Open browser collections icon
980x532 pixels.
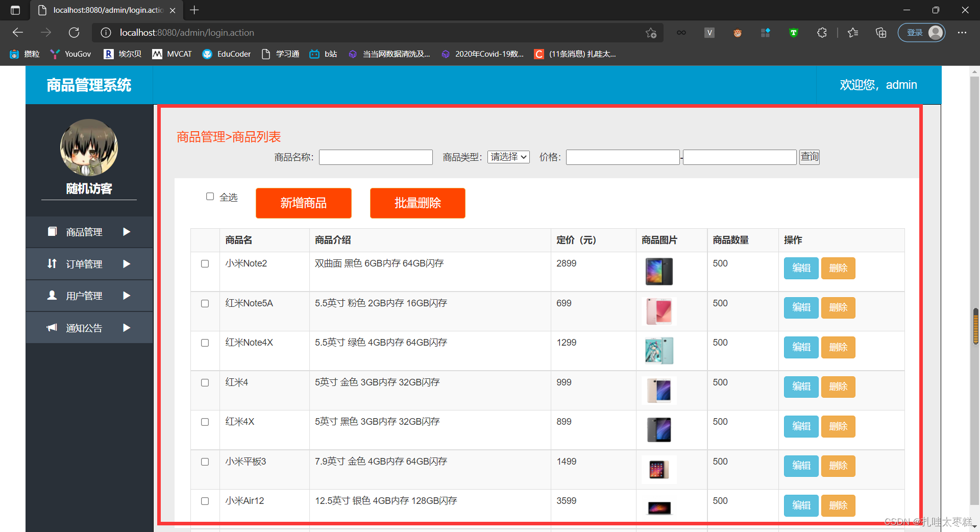click(x=881, y=33)
